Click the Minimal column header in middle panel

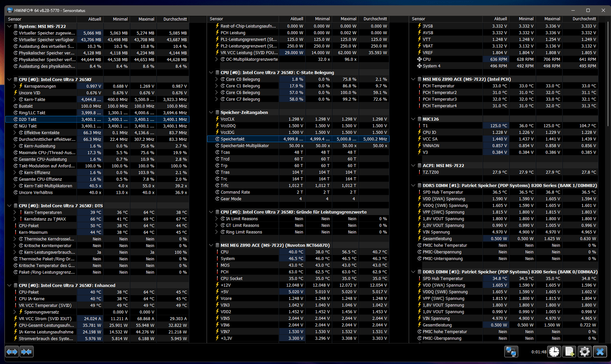(x=318, y=19)
